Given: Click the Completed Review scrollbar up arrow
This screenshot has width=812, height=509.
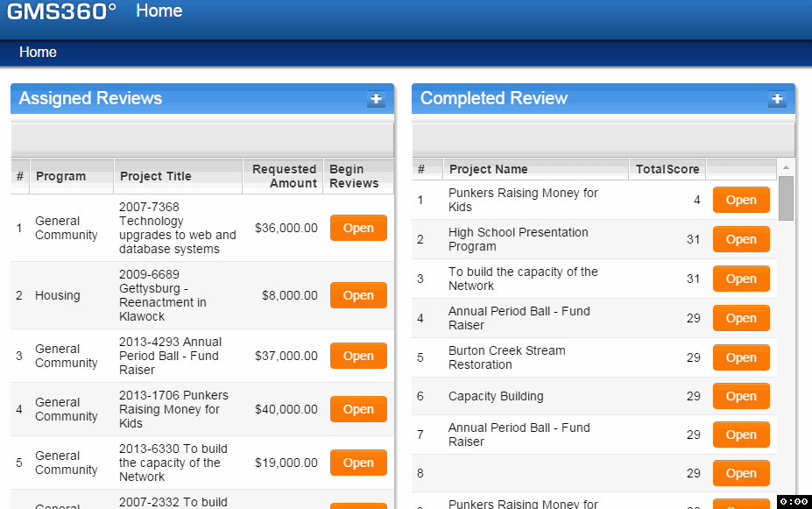Looking at the screenshot, I should coord(786,167).
